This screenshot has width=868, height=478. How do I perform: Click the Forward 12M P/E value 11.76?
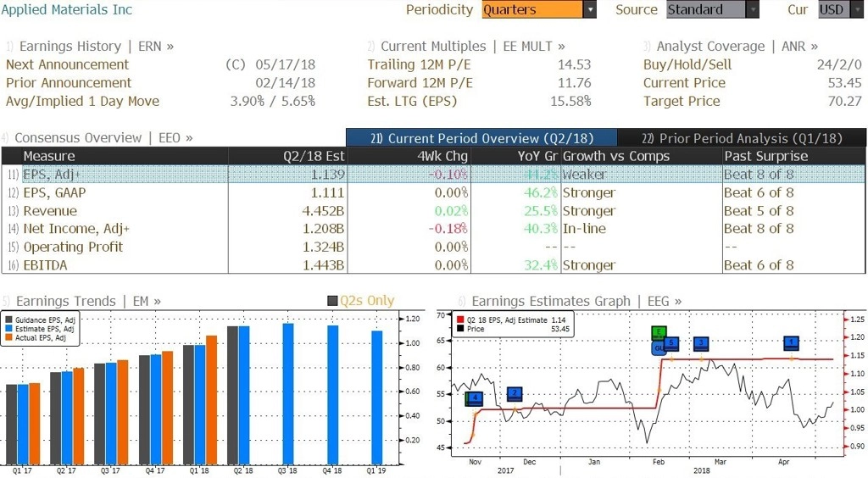(574, 83)
